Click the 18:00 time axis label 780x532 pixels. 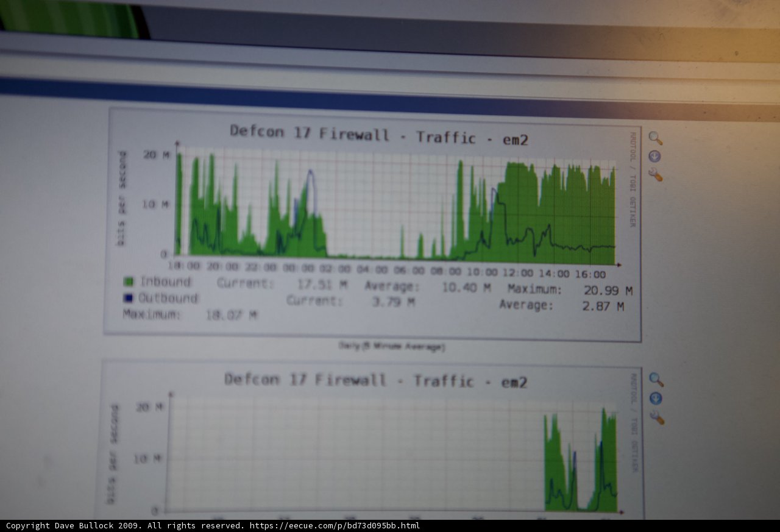(x=184, y=266)
